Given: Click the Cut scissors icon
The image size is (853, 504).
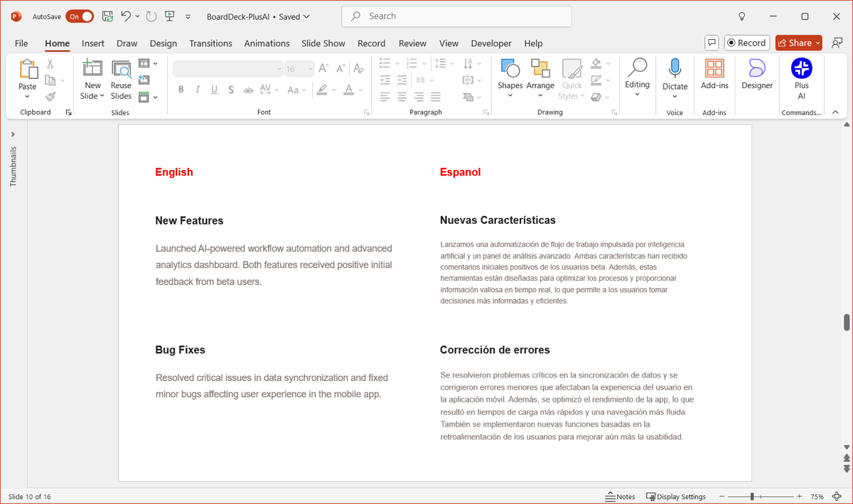Looking at the screenshot, I should 50,65.
